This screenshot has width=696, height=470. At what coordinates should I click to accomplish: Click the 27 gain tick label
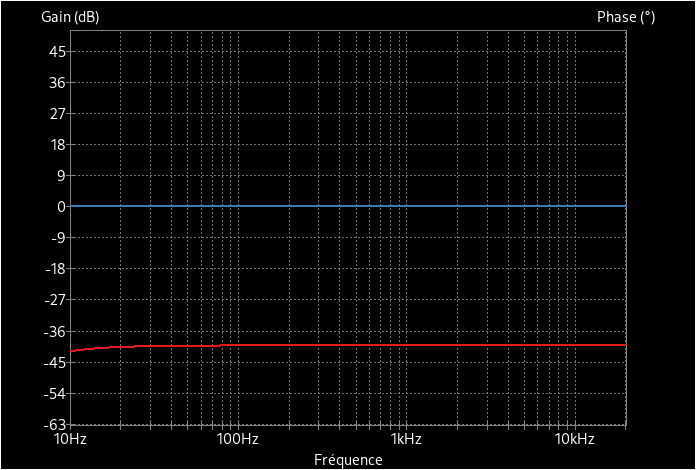(56, 113)
